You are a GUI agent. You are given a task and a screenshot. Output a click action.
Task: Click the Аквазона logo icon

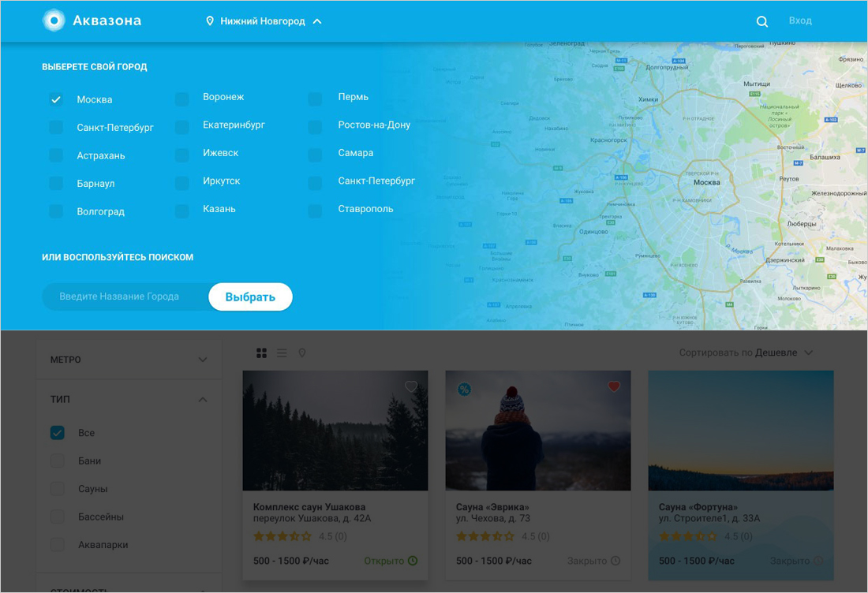(54, 21)
